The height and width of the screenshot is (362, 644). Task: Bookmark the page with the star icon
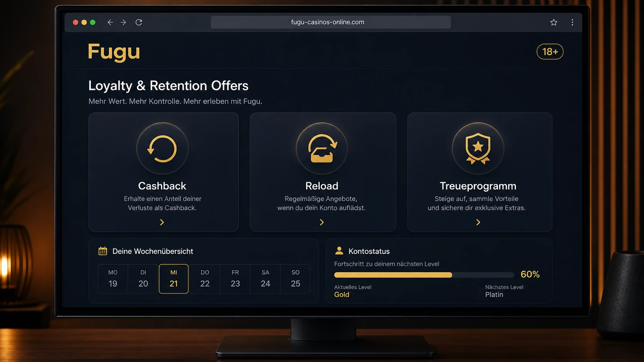[x=553, y=22]
